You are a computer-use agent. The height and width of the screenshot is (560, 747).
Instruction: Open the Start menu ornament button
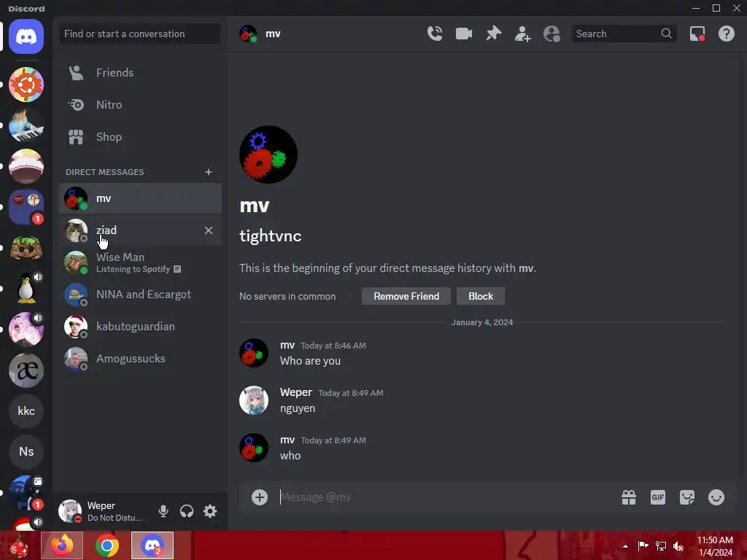(18, 545)
